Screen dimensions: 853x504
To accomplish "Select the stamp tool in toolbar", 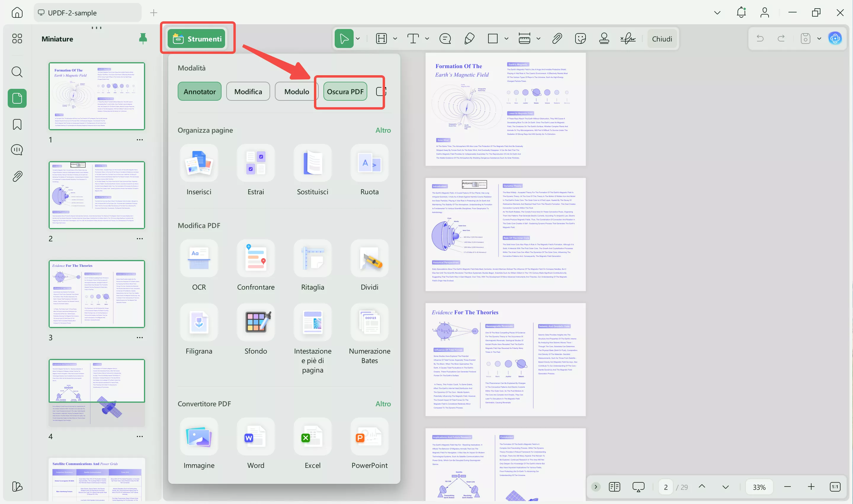I will click(x=604, y=39).
